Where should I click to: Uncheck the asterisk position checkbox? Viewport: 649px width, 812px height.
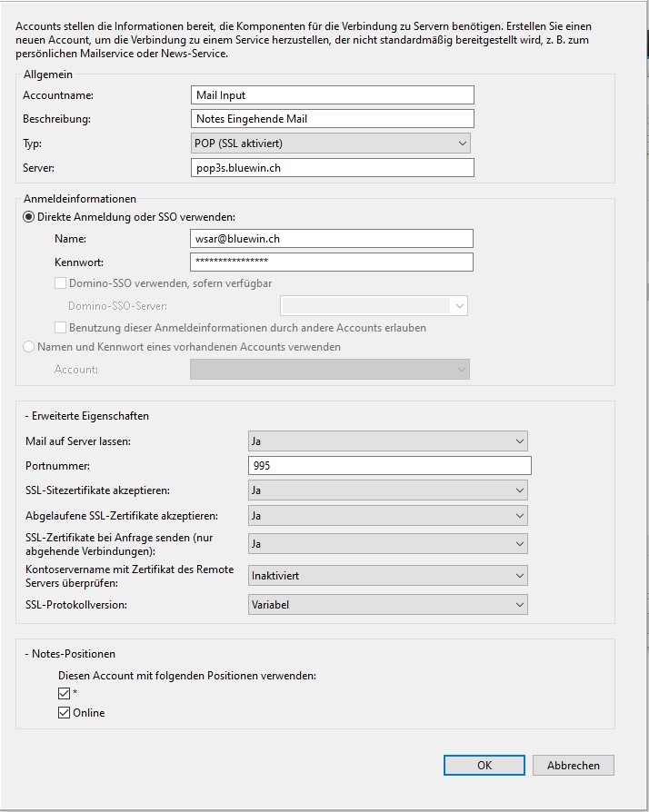point(63,692)
